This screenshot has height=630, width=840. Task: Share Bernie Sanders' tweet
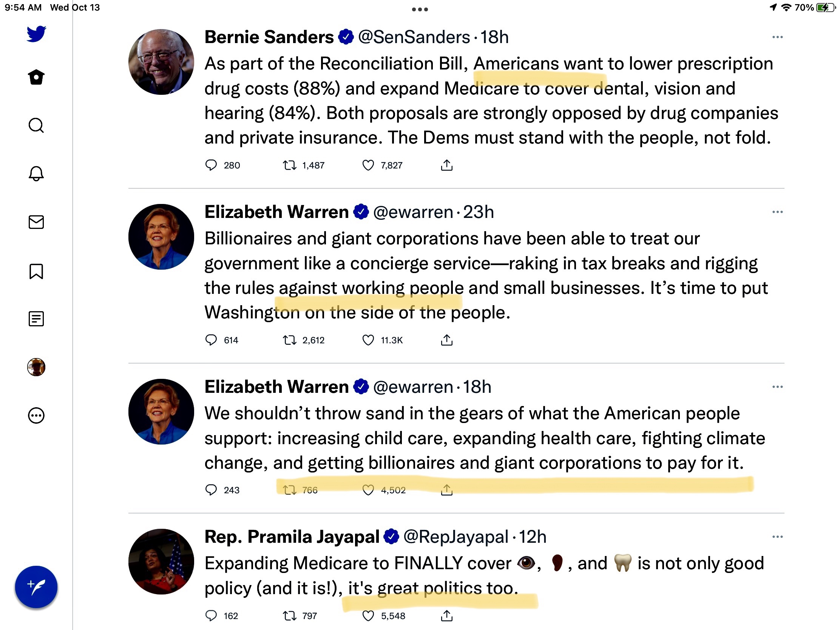[446, 165]
